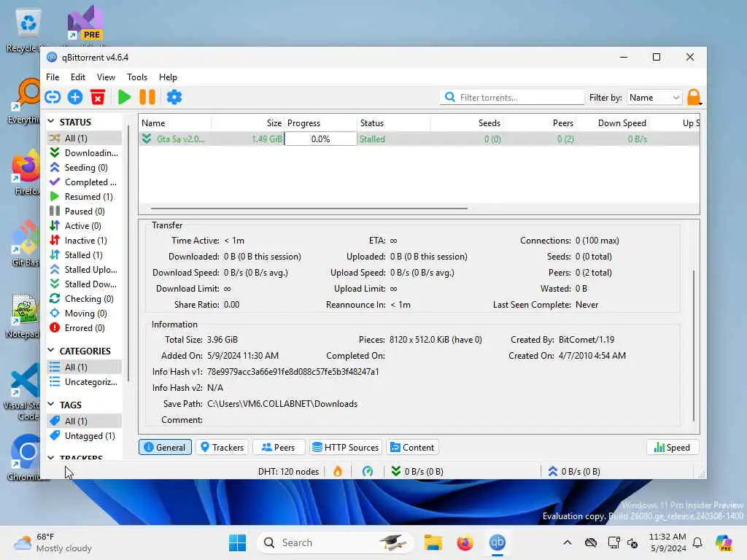747x560 pixels.
Task: Open File Explorer from the taskbar
Action: click(433, 542)
